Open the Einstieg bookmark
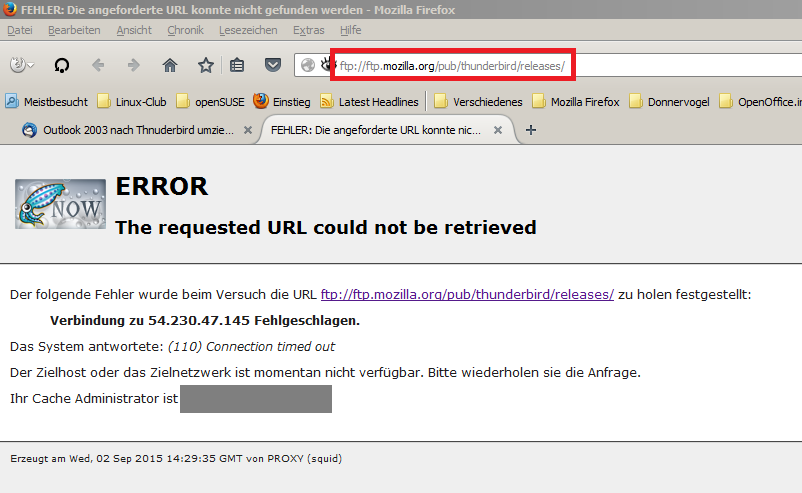 point(282,102)
